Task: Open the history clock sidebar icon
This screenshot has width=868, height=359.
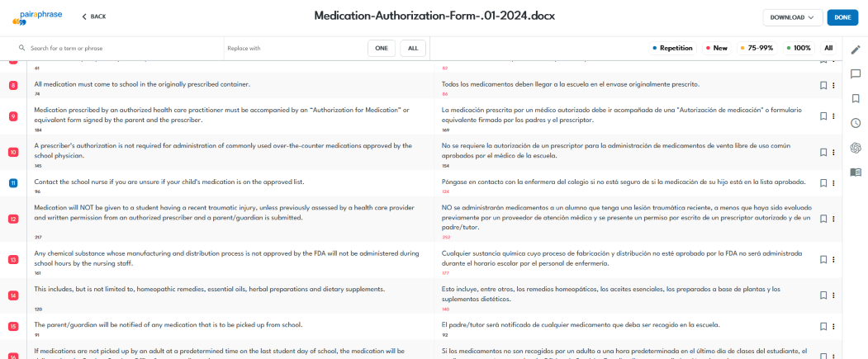Action: 856,123
